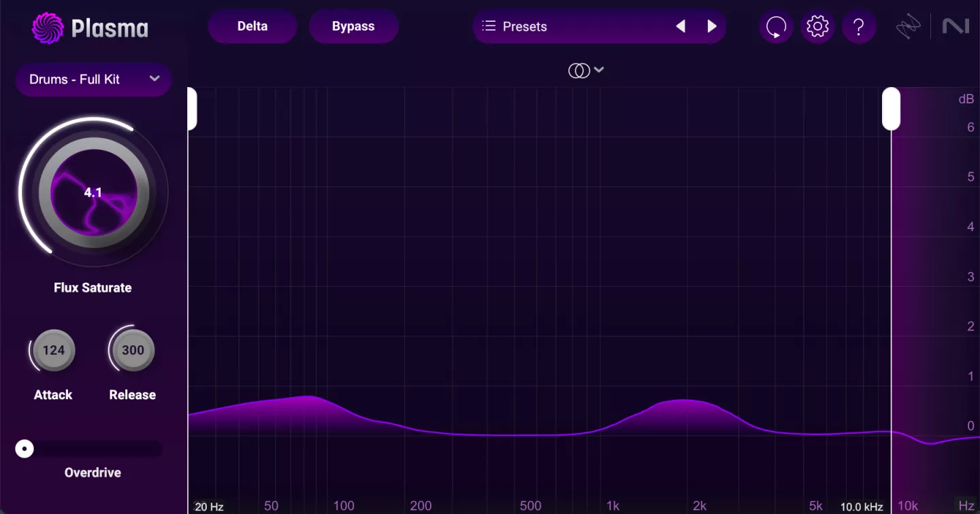Toggle the Bypass button
This screenshot has width=980, height=514.
click(353, 27)
